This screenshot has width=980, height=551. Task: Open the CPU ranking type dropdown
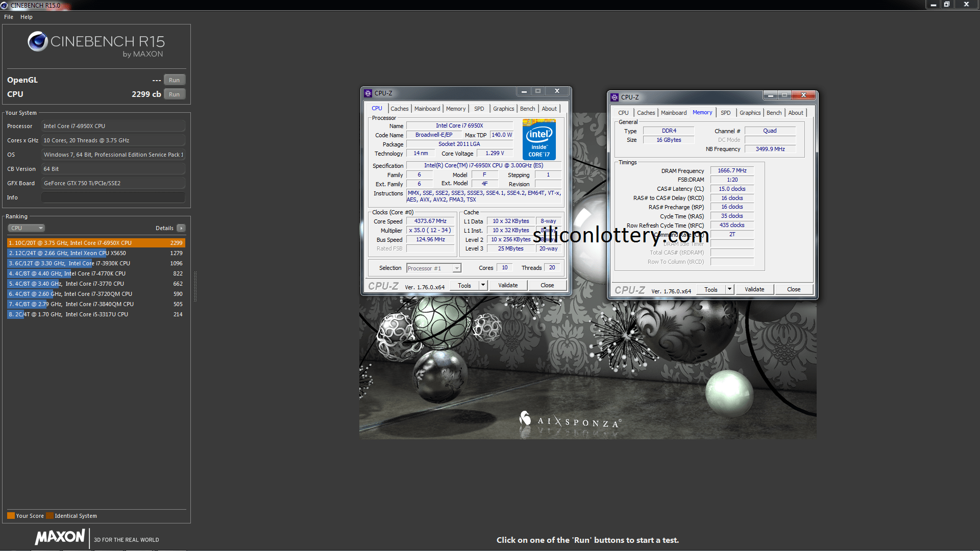point(26,228)
